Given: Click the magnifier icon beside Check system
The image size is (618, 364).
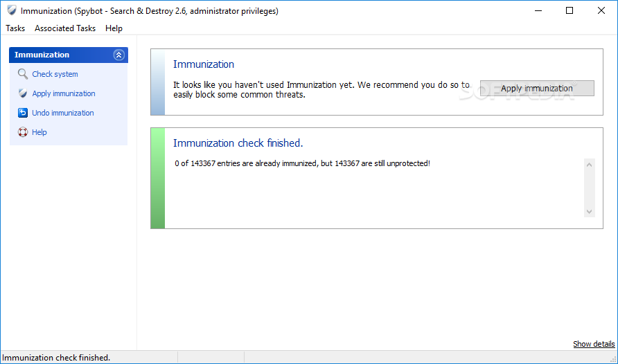Looking at the screenshot, I should point(23,74).
